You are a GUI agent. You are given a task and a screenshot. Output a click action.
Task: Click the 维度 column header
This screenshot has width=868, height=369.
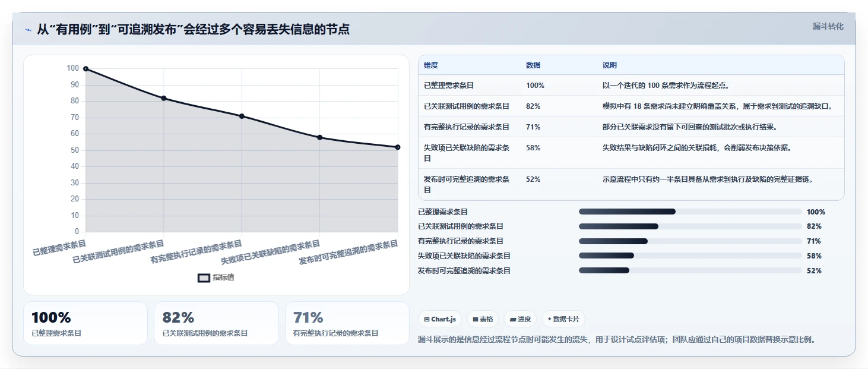[431, 65]
